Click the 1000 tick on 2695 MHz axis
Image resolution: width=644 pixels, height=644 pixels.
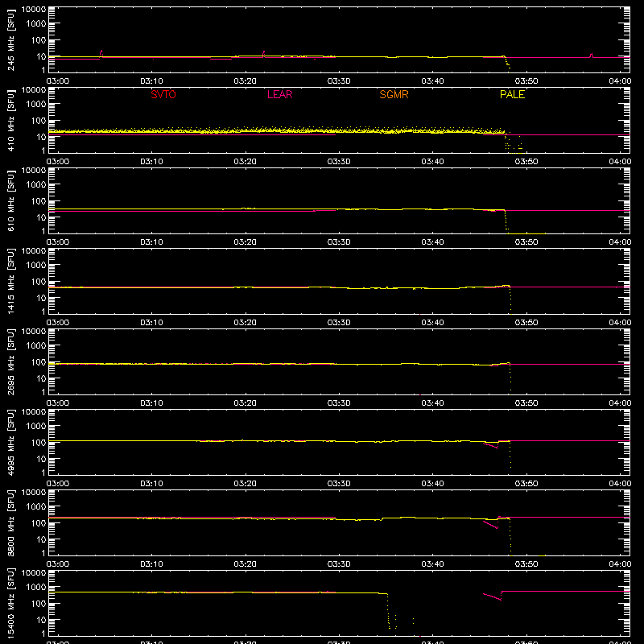pos(36,346)
